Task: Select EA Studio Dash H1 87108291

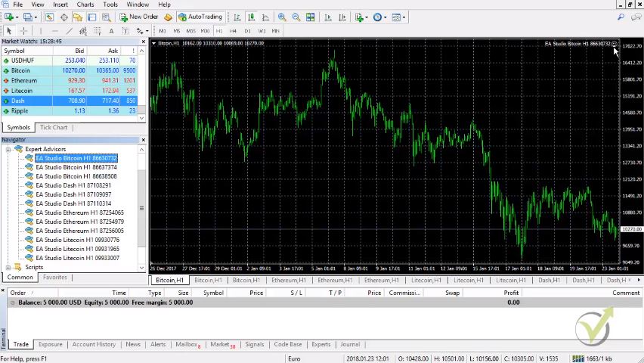Action: pos(73,185)
